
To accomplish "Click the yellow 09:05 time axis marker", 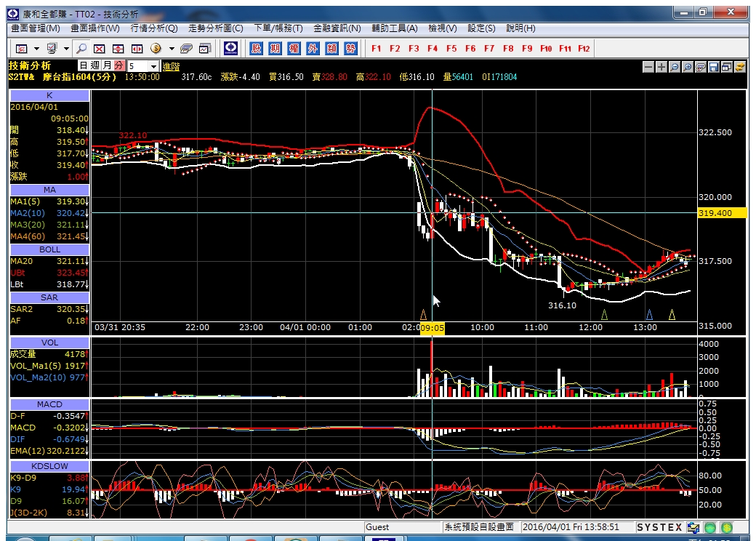I will pos(432,328).
